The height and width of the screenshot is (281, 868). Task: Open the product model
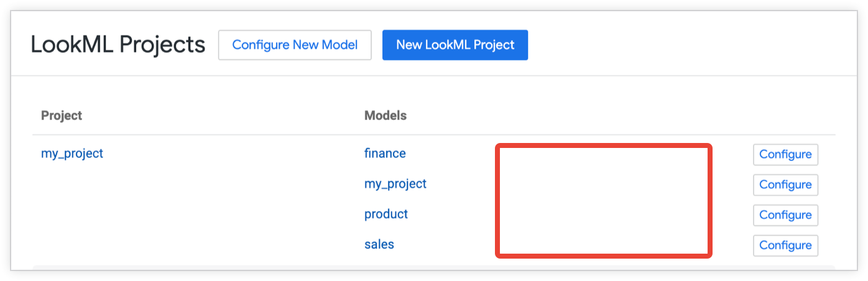coord(386,214)
